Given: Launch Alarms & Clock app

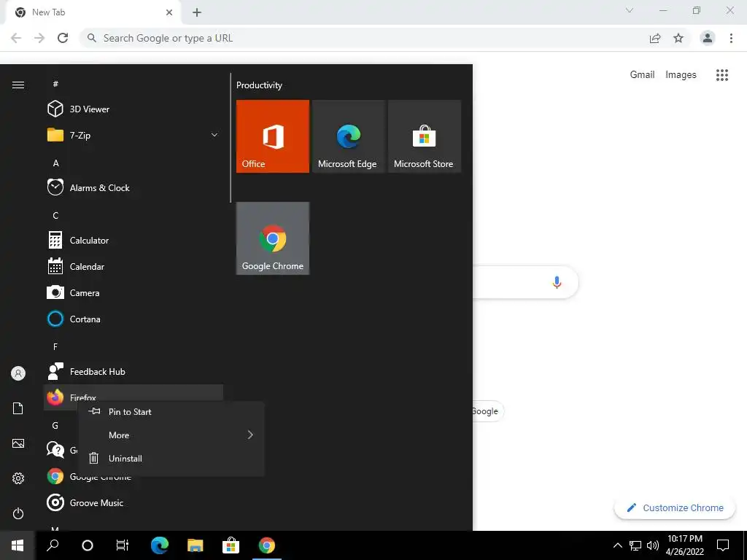Looking at the screenshot, I should [x=133, y=187].
